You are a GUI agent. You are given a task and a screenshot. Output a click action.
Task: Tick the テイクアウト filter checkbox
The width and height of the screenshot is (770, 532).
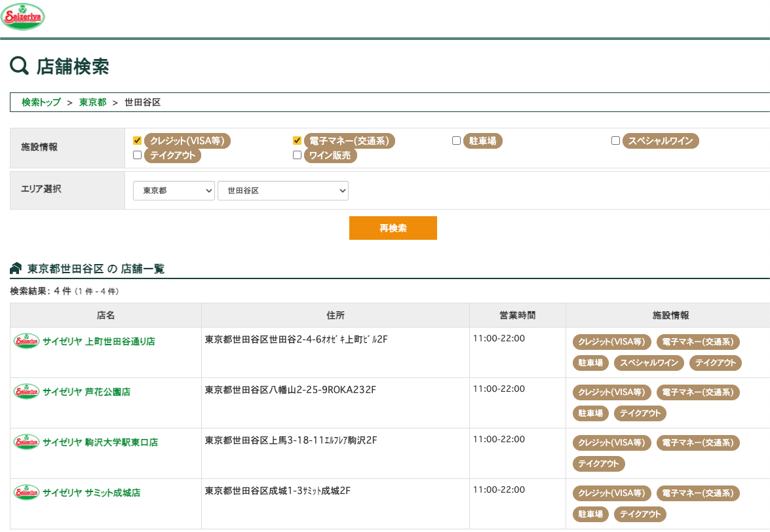click(137, 155)
